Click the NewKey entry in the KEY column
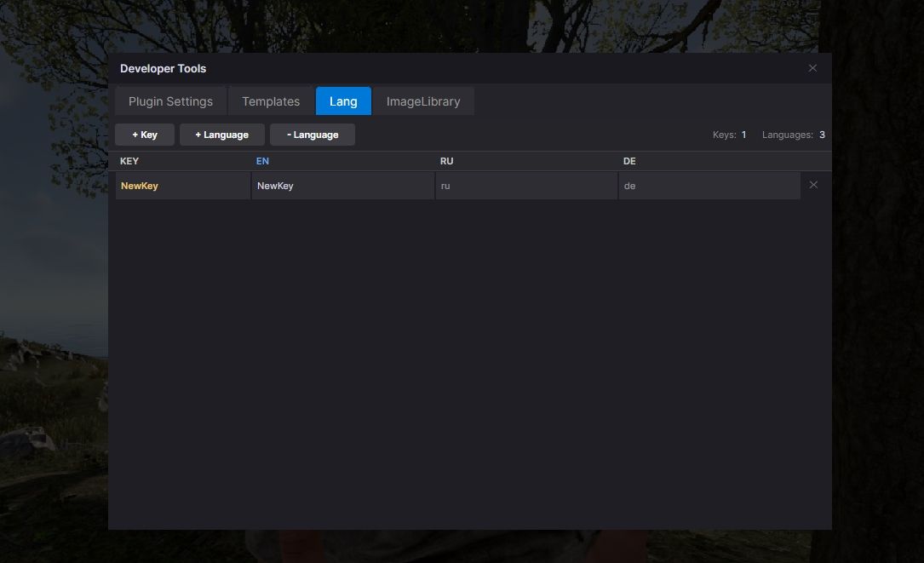 [140, 185]
